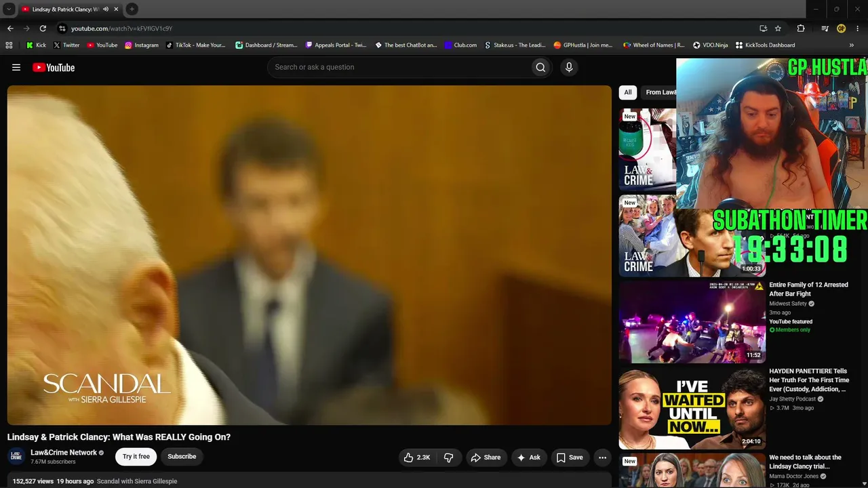
Task: Click the search magnifier button
Action: coord(540,67)
